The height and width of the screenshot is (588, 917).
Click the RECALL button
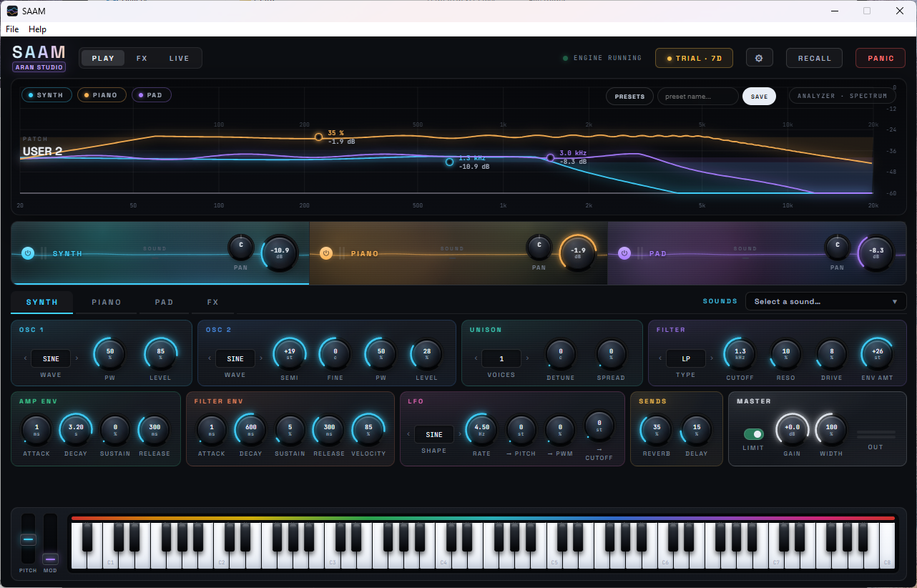(x=814, y=58)
